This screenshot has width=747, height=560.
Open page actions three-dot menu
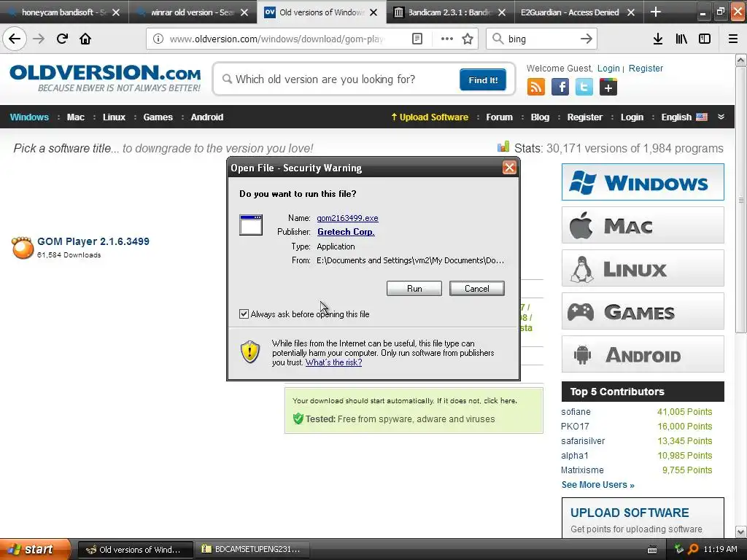pyautogui.click(x=447, y=39)
